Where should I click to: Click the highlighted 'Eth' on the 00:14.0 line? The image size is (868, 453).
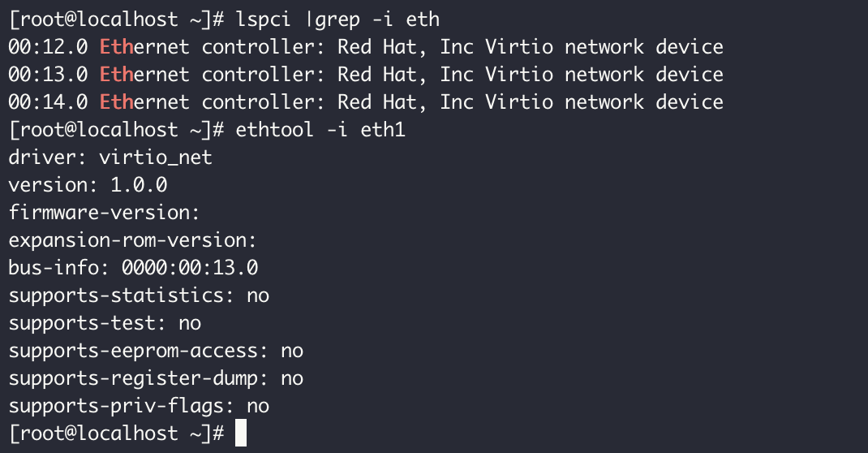coord(116,101)
